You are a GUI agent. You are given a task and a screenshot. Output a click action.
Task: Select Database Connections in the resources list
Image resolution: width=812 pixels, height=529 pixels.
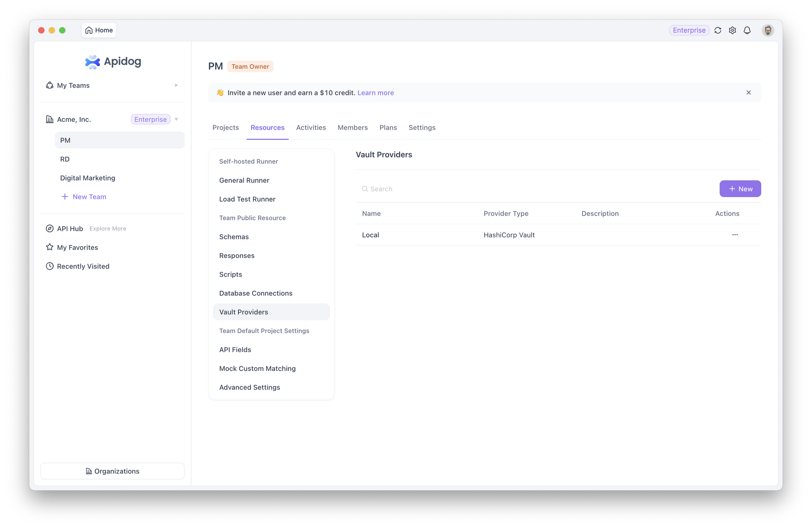click(x=256, y=293)
